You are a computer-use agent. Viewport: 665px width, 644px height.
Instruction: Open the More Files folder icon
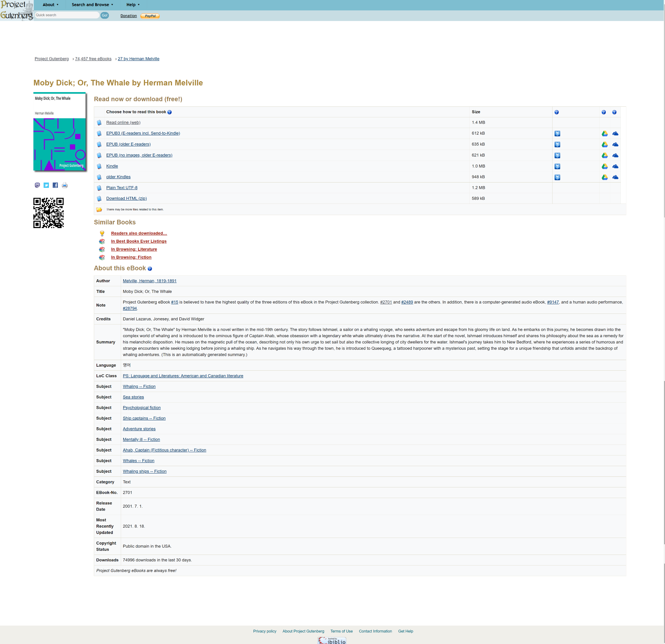99,209
